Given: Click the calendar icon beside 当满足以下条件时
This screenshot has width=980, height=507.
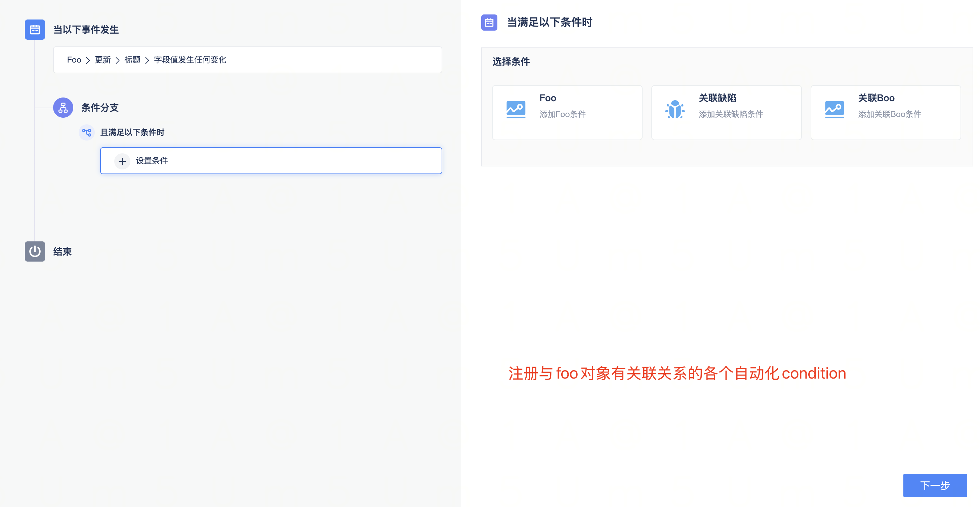Looking at the screenshot, I should (489, 23).
